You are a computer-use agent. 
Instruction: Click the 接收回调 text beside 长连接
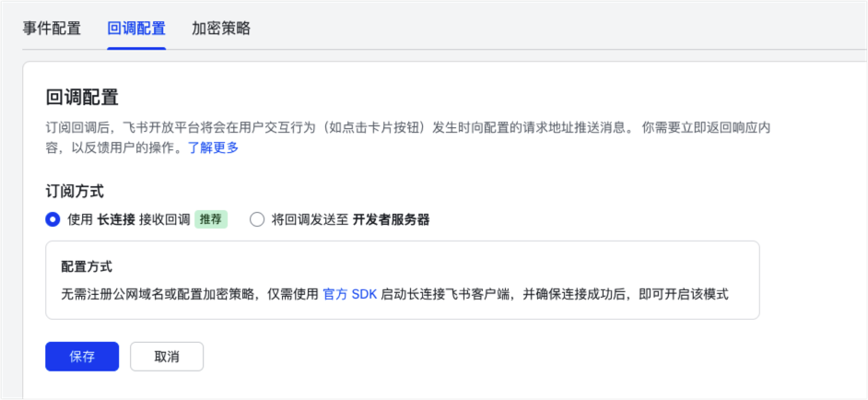coord(164,219)
